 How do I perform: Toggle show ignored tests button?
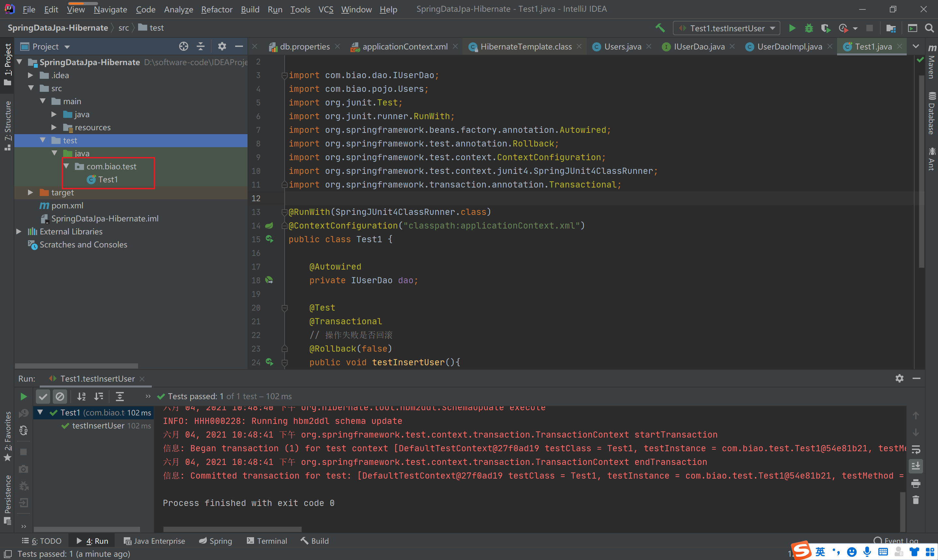(60, 396)
